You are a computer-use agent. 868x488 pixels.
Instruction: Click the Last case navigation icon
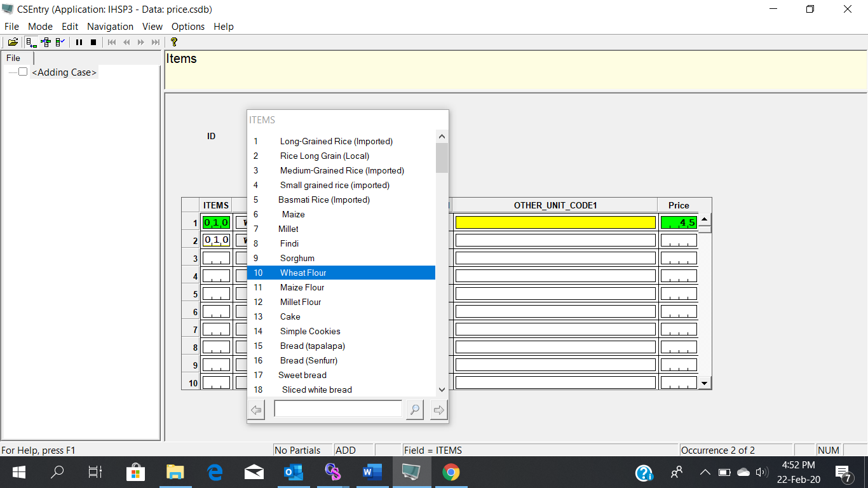click(156, 42)
